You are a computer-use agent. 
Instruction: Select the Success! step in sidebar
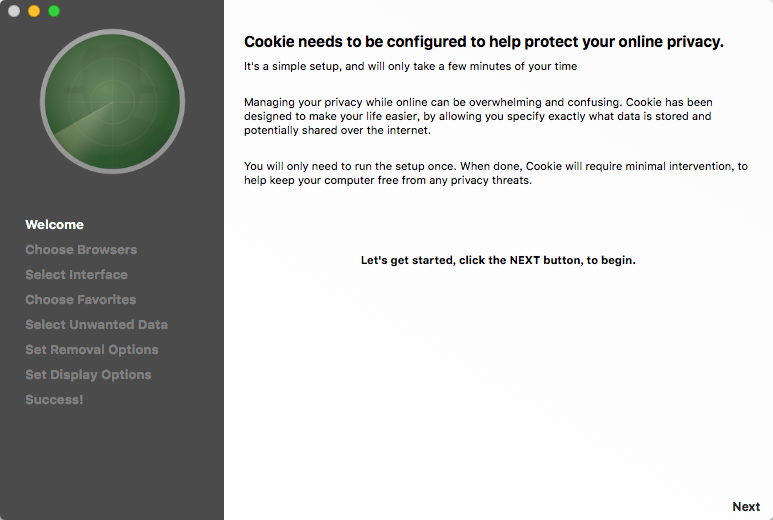[54, 400]
